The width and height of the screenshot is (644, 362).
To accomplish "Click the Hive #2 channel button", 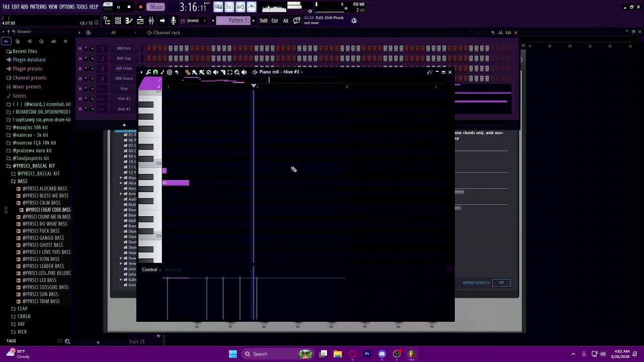I will tap(124, 99).
